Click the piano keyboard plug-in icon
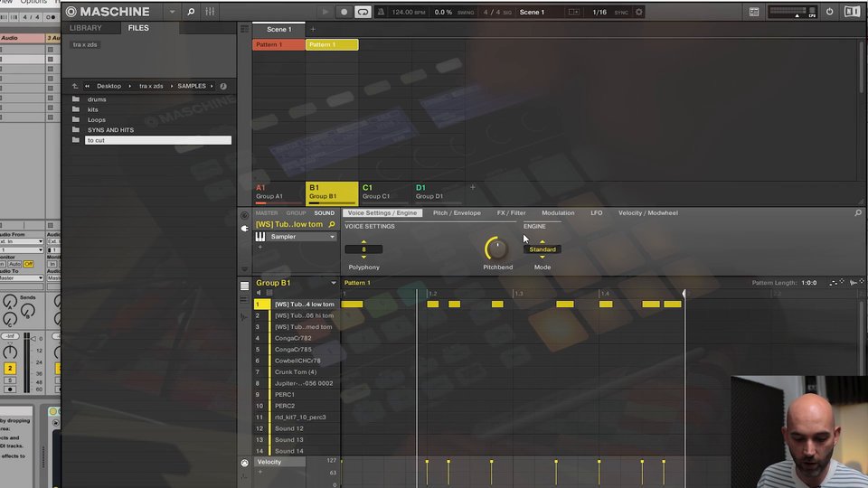The height and width of the screenshot is (488, 868). coord(259,237)
